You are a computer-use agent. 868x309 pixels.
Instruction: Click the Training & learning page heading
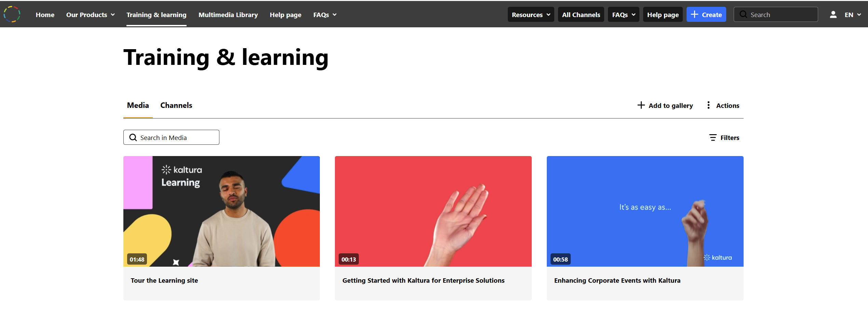pyautogui.click(x=226, y=57)
